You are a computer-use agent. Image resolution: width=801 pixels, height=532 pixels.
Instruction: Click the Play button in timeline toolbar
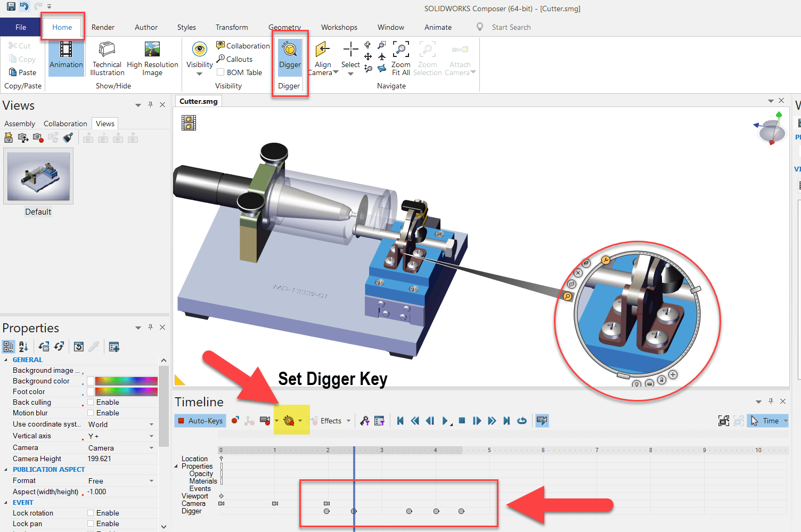445,421
